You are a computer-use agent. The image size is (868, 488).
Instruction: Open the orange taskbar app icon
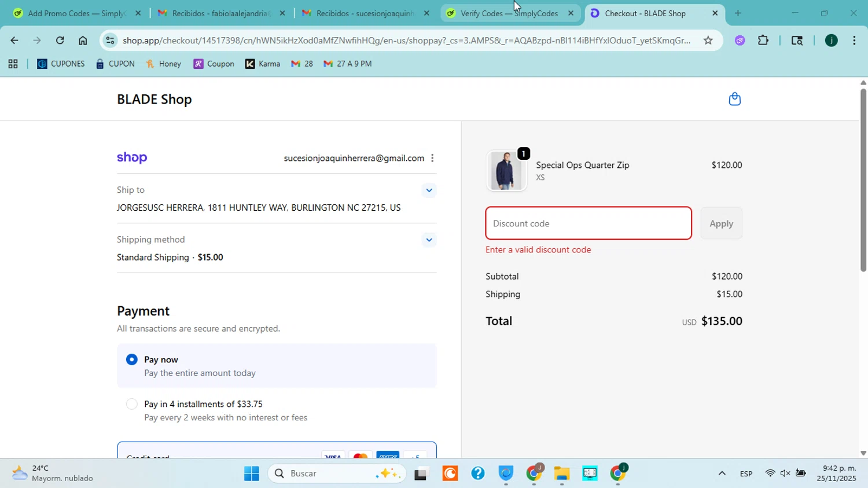(450, 474)
